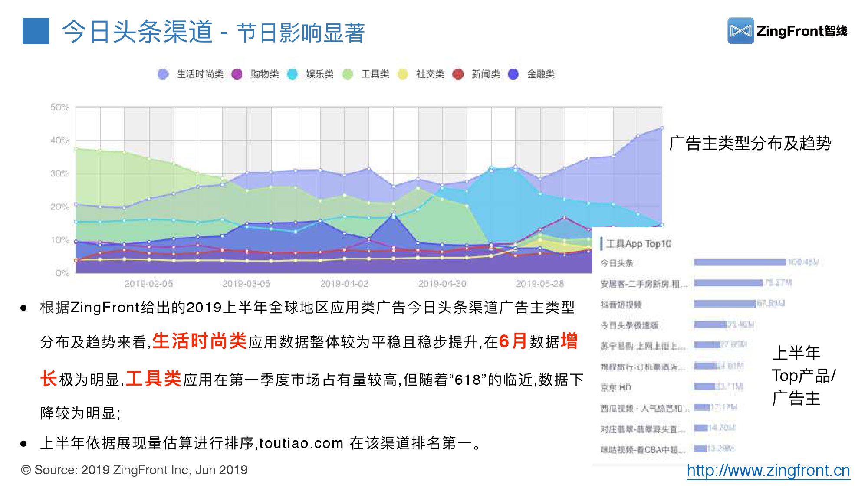This screenshot has width=868, height=488.
Task: Toggle the 生活时尚类 legend label
Action: (x=200, y=74)
